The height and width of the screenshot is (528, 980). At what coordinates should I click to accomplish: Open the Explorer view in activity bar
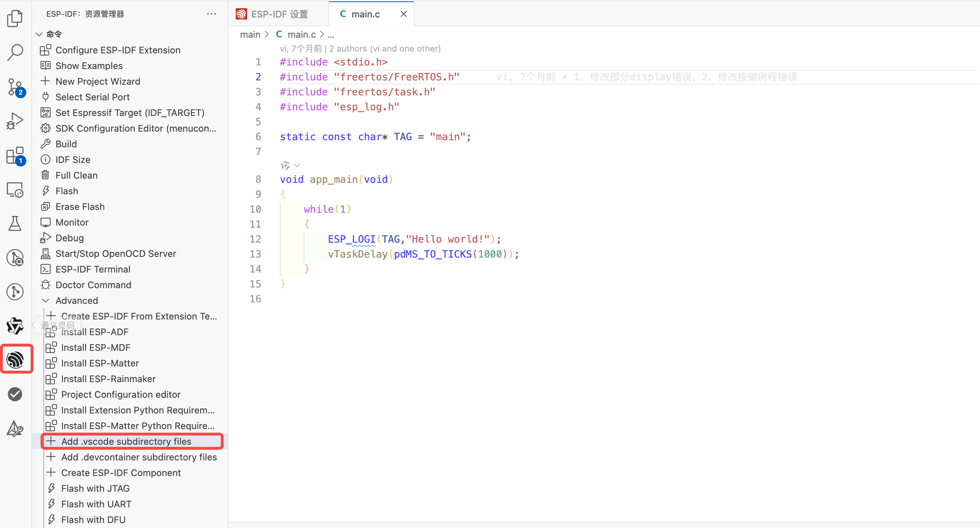pos(15,18)
